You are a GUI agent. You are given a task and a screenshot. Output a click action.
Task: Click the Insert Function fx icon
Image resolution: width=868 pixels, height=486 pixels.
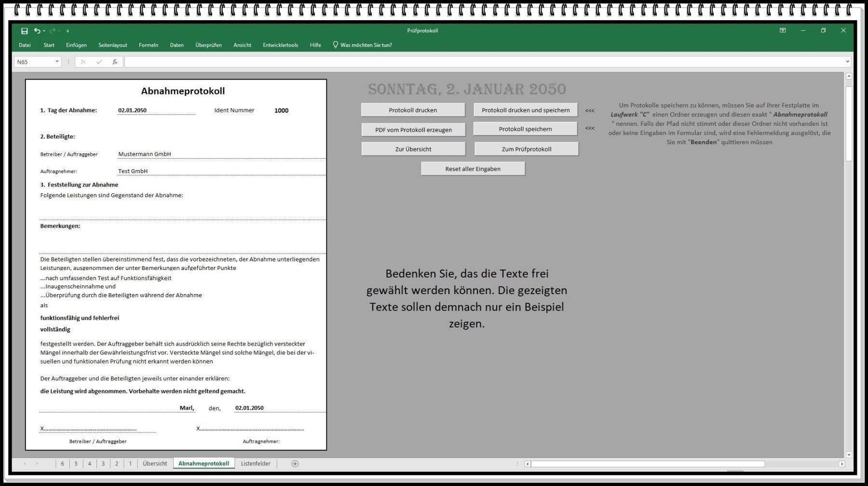pos(115,62)
